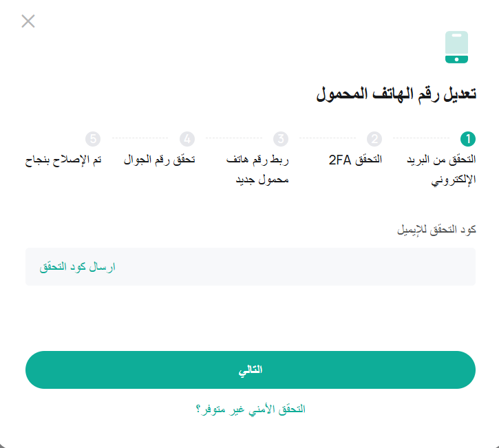Click the تحقق رقم الجوال step label
The image size is (499, 448).
159,160
